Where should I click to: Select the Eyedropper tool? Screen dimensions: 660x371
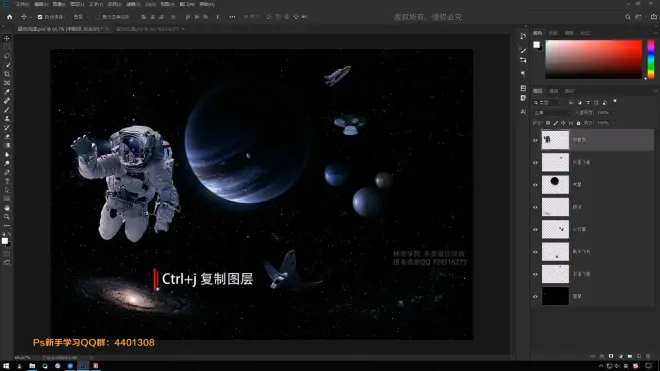pos(7,92)
